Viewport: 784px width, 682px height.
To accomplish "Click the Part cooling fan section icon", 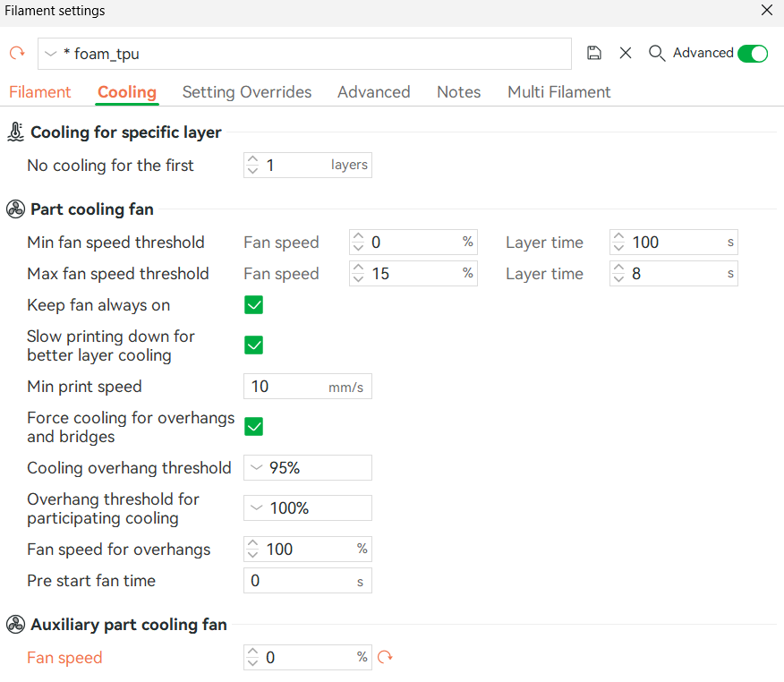I will [x=15, y=209].
